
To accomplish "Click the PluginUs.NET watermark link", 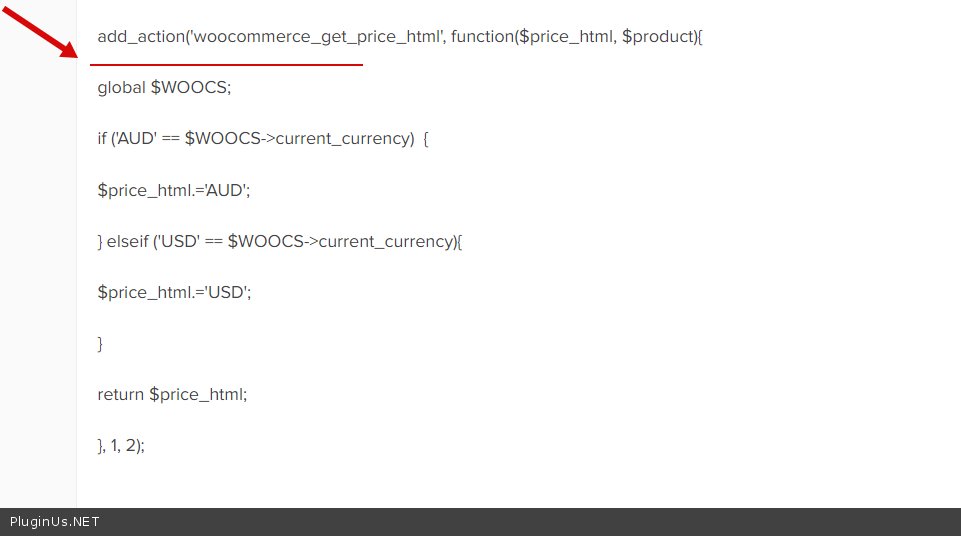I will [x=54, y=522].
